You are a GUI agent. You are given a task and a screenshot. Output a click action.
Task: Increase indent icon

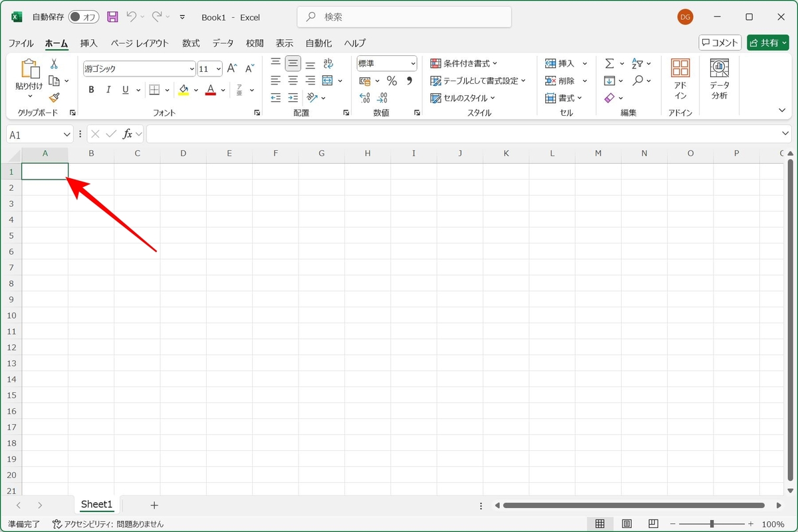click(x=293, y=98)
